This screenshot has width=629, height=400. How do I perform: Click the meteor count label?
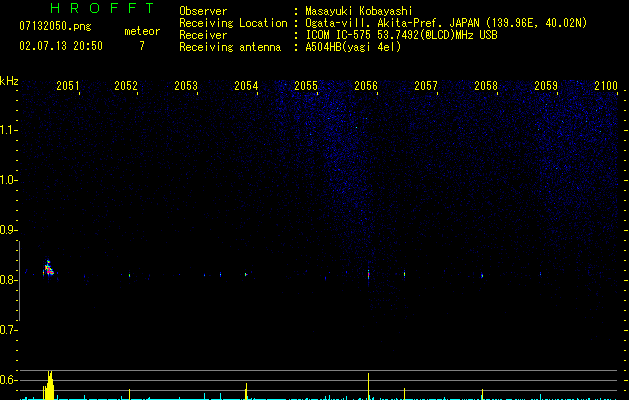142,31
